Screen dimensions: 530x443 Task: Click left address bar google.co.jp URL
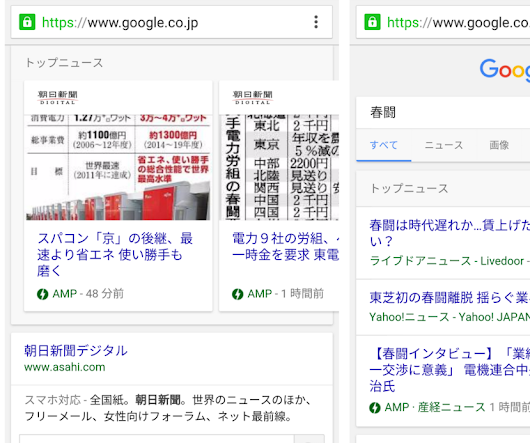tap(120, 23)
